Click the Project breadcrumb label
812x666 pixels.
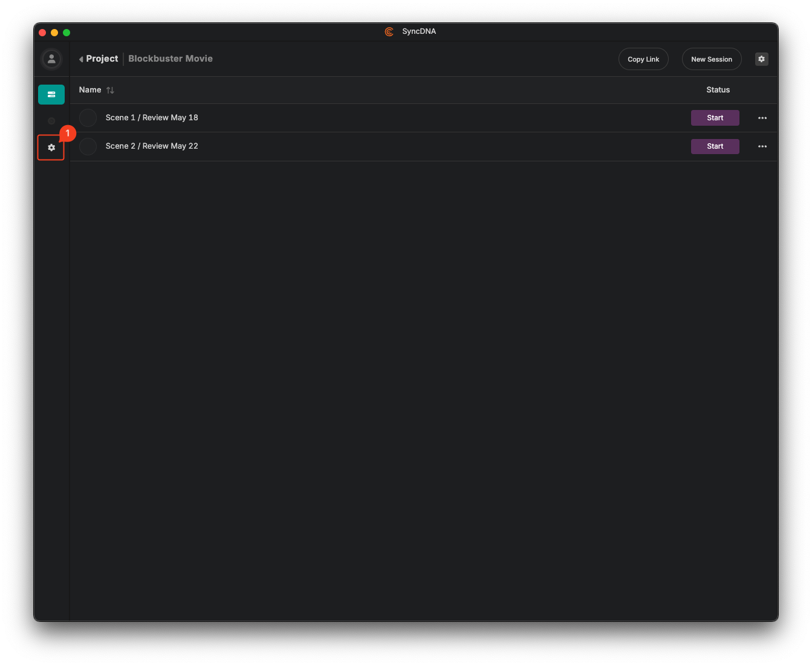coord(102,59)
